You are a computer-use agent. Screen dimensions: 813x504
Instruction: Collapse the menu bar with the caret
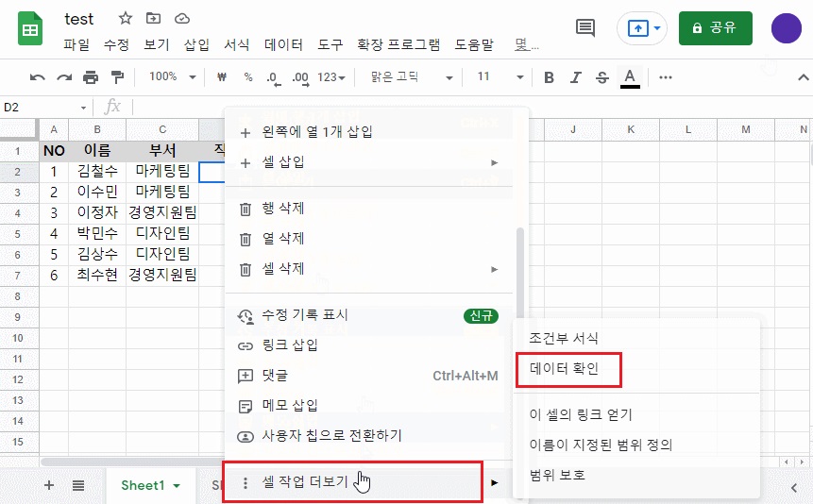pyautogui.click(x=803, y=77)
